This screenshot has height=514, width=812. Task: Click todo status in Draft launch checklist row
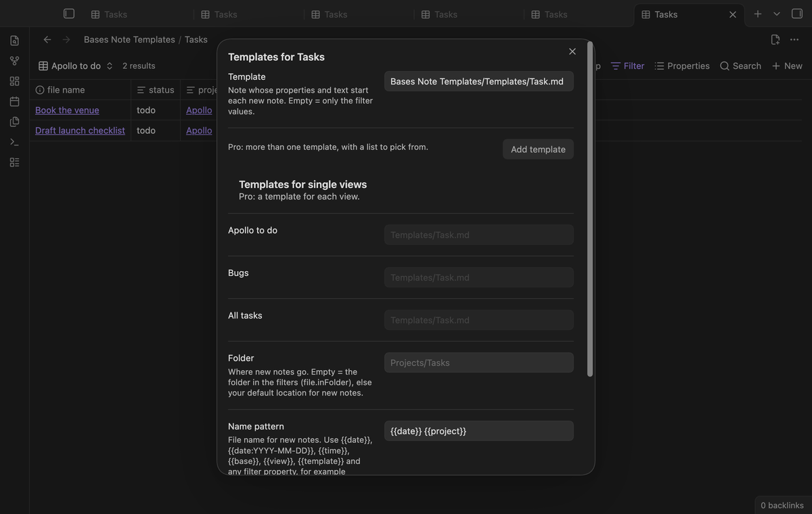(146, 131)
